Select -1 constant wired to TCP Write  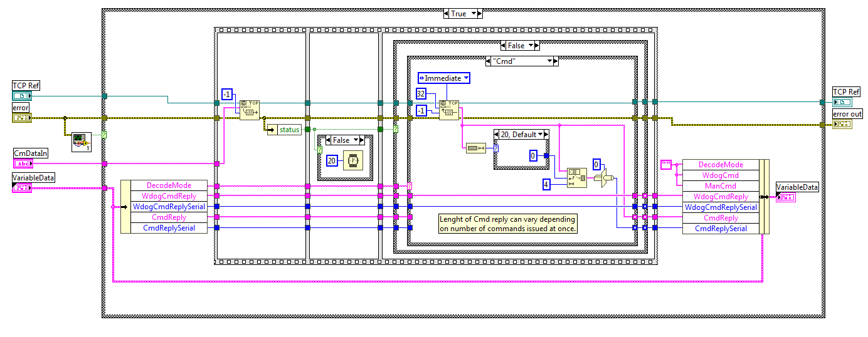(228, 95)
